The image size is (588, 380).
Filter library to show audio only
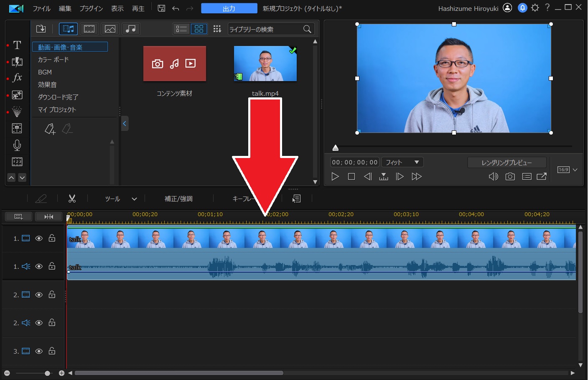[131, 29]
